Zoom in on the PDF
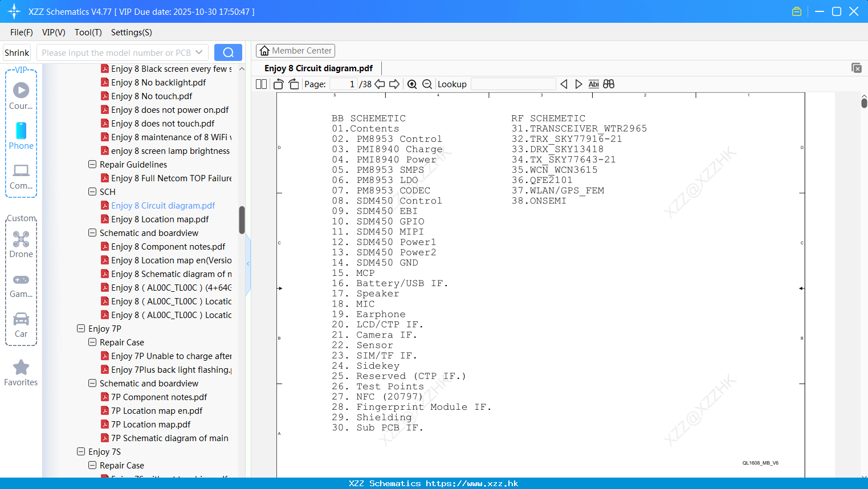The height and width of the screenshot is (489, 868). click(x=412, y=84)
